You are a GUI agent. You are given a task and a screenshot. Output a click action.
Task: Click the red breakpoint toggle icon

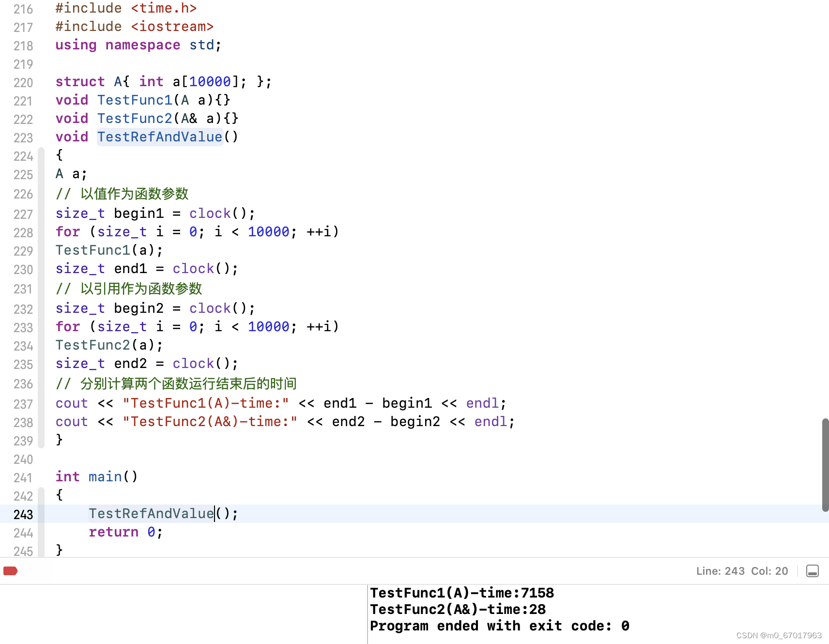(x=10, y=571)
